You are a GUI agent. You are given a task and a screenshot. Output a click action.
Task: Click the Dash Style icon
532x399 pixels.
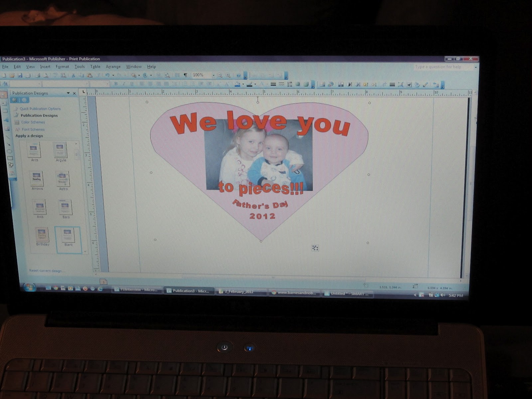[x=281, y=84]
